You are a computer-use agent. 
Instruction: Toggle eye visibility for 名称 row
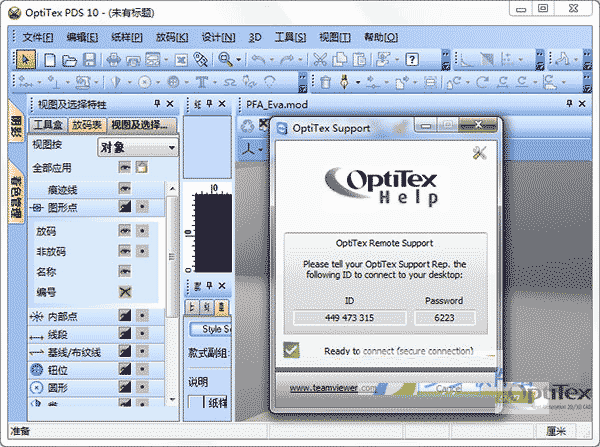point(124,271)
